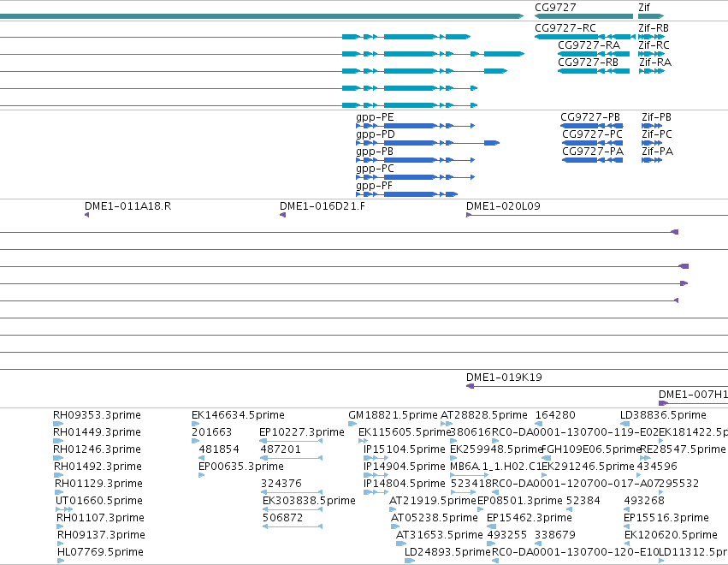Select the EP10227.3prime EST label
728x565 pixels.
click(x=302, y=432)
